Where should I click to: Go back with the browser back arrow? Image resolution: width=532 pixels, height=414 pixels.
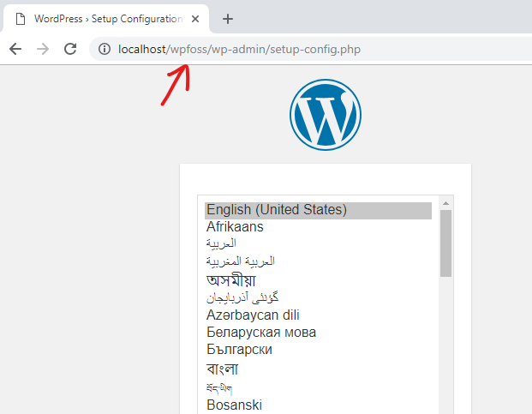tap(15, 49)
